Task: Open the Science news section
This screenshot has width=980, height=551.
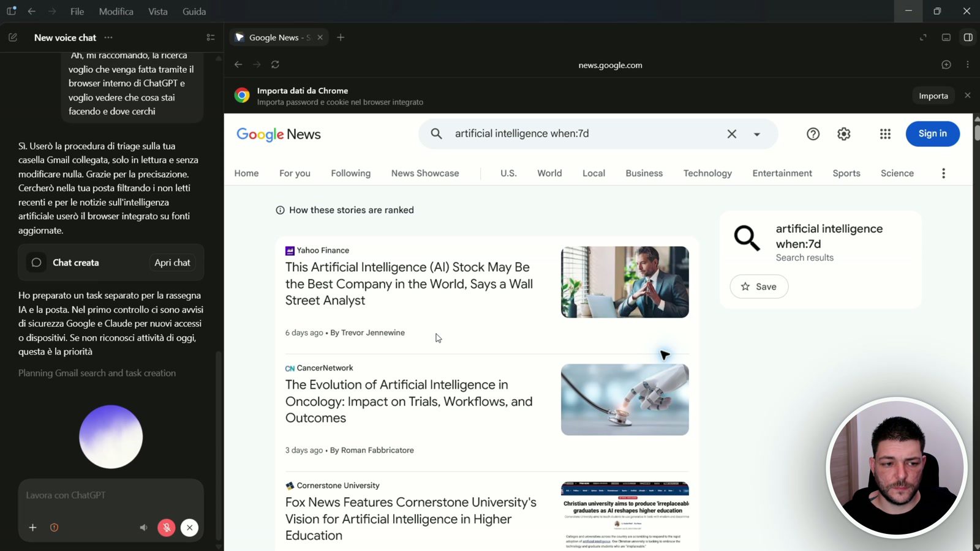Action: pyautogui.click(x=897, y=173)
